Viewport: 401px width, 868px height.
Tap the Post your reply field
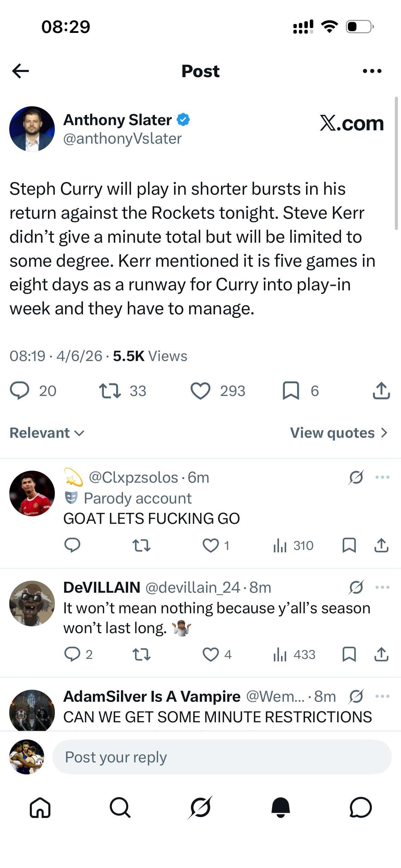(x=222, y=757)
